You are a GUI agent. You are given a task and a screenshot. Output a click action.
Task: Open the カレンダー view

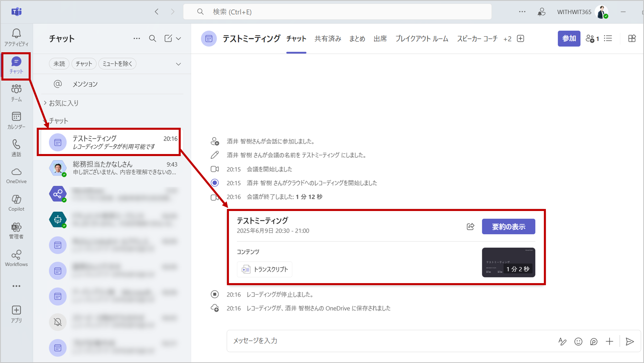16,120
